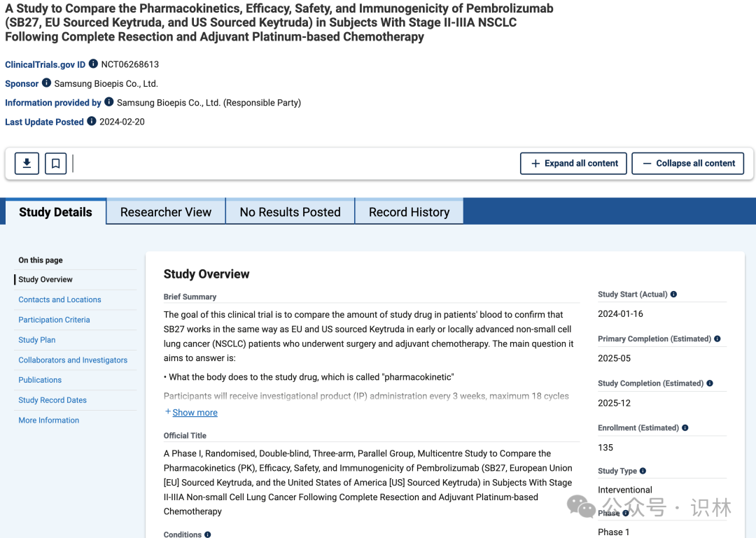756x538 pixels.
Task: Click the On this page heading
Action: (41, 260)
